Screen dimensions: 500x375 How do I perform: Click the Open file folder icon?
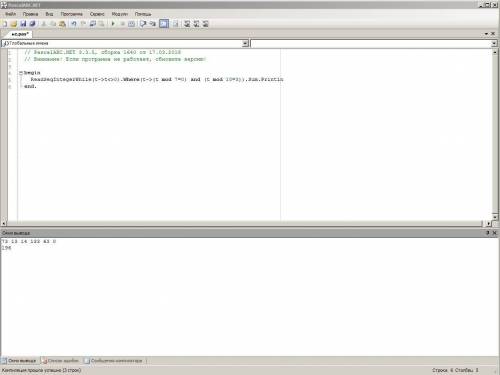[x=14, y=24]
